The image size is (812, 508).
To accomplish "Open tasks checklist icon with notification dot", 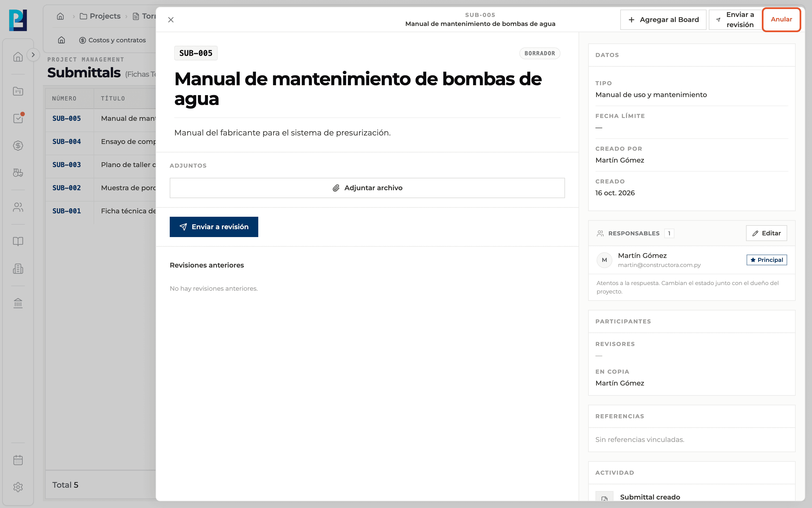I will [18, 118].
